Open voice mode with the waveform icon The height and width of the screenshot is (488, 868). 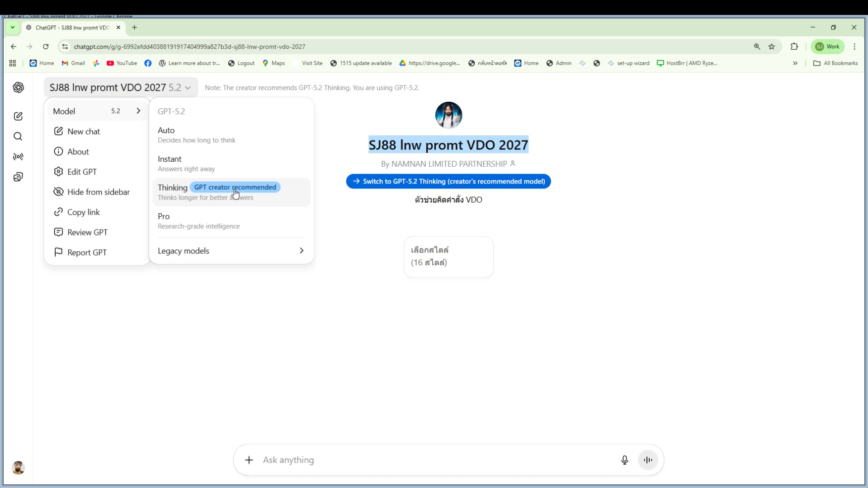click(x=648, y=460)
